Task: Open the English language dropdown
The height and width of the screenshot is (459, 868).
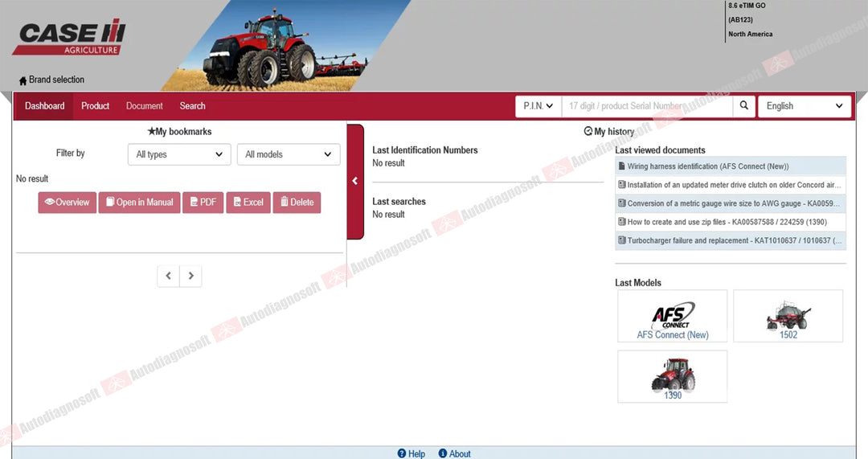Action: pyautogui.click(x=805, y=106)
